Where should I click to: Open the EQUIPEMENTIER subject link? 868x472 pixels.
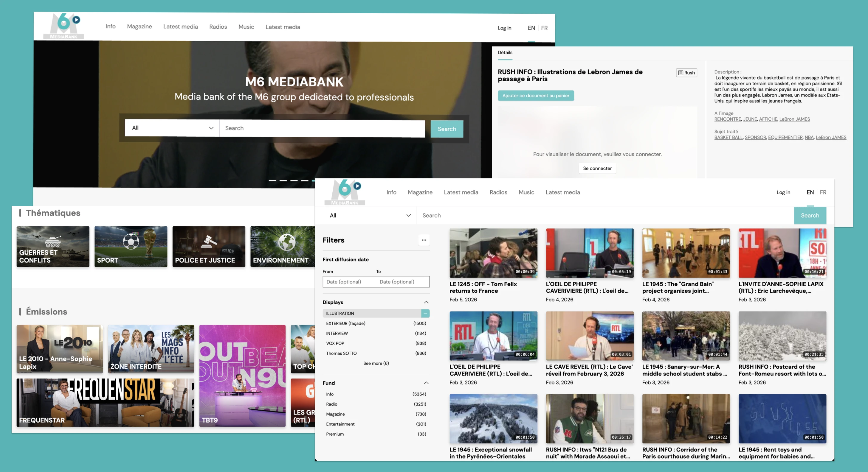coord(785,137)
